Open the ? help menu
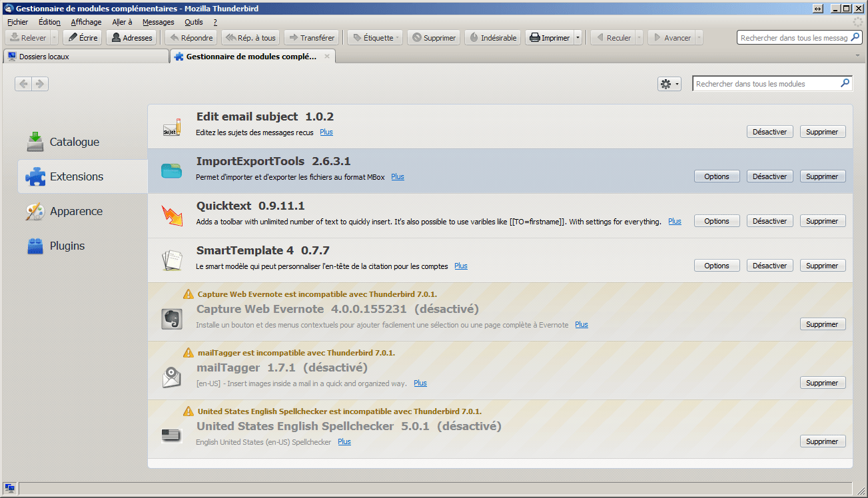Image resolution: width=868 pixels, height=498 pixels. pyautogui.click(x=215, y=22)
